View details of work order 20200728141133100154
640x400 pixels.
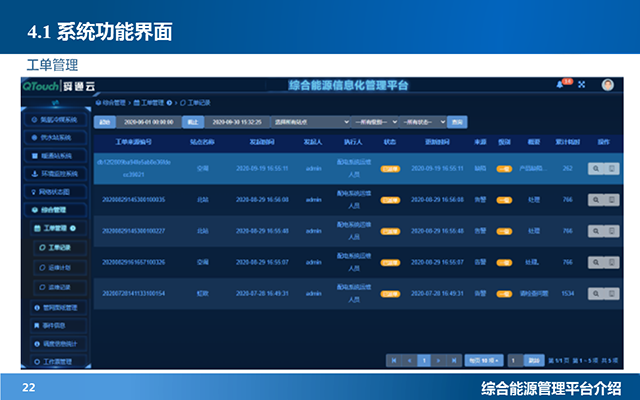coord(596,294)
